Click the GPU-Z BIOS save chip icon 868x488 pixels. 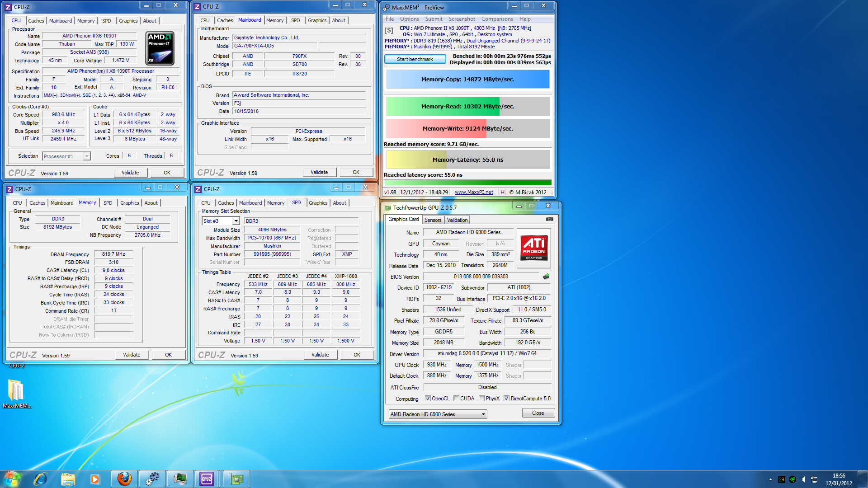click(546, 277)
